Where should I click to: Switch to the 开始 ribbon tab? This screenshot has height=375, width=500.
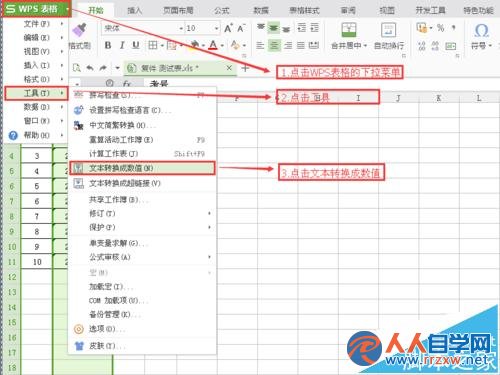point(96,10)
